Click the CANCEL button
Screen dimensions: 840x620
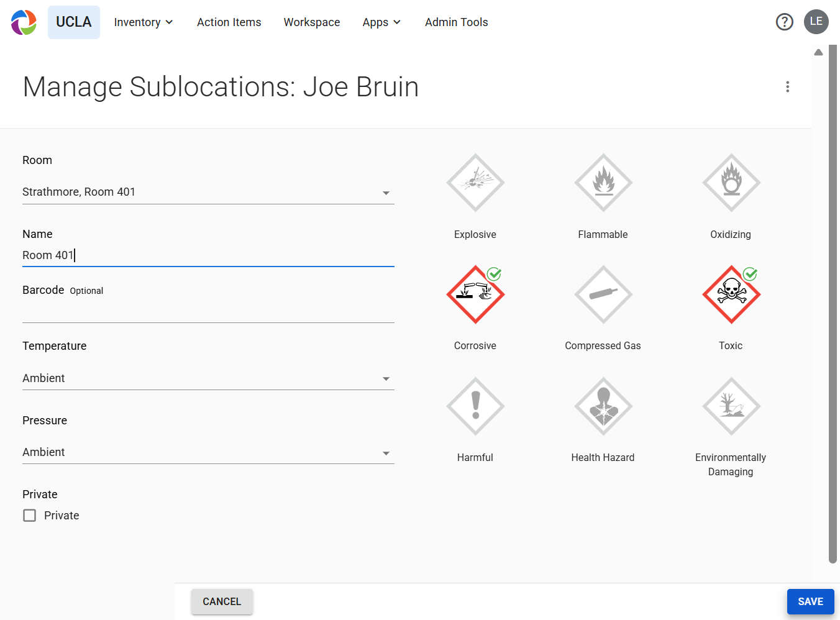point(222,601)
